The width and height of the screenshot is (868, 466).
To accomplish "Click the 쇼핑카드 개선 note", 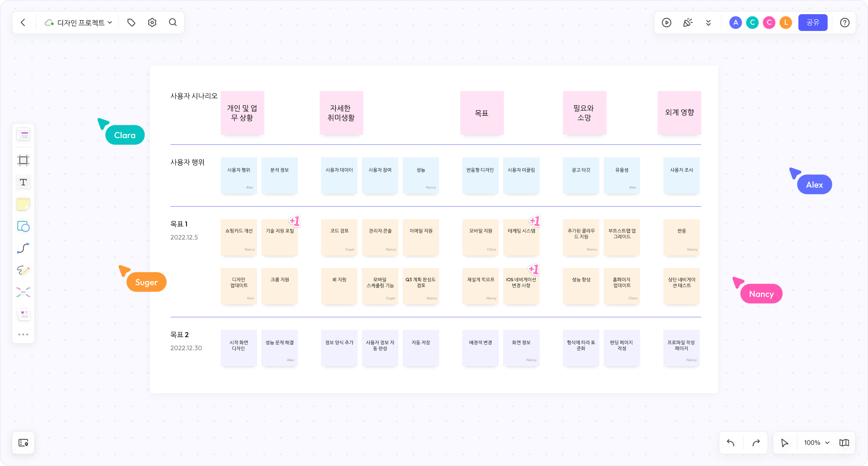I will [x=238, y=237].
